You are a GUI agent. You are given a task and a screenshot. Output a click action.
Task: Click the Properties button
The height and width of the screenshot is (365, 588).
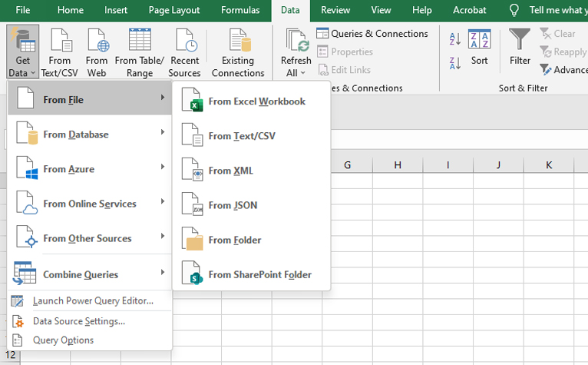click(345, 51)
